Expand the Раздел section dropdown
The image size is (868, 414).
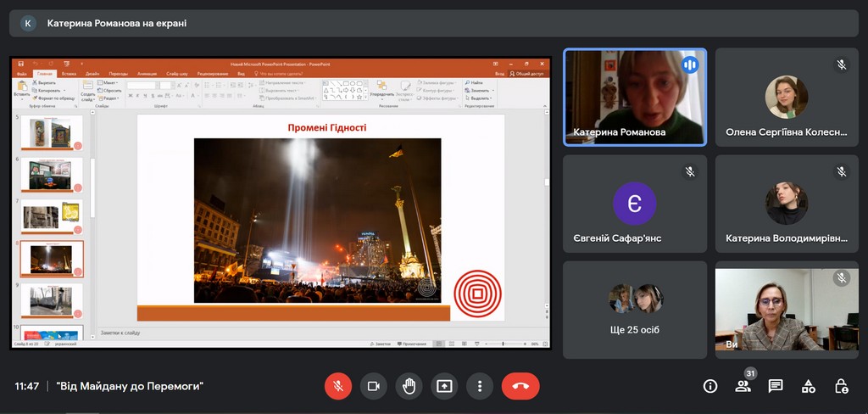(111, 98)
